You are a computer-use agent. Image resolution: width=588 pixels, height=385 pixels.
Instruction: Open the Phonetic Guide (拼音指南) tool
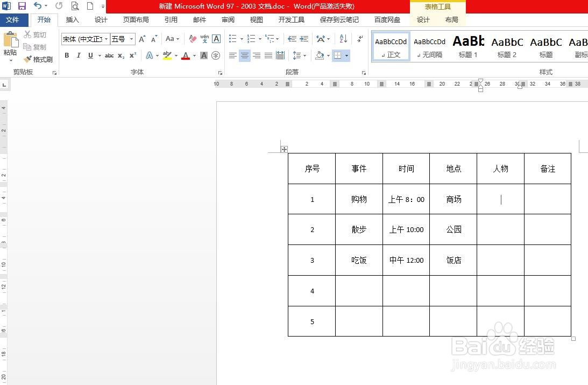[x=204, y=39]
